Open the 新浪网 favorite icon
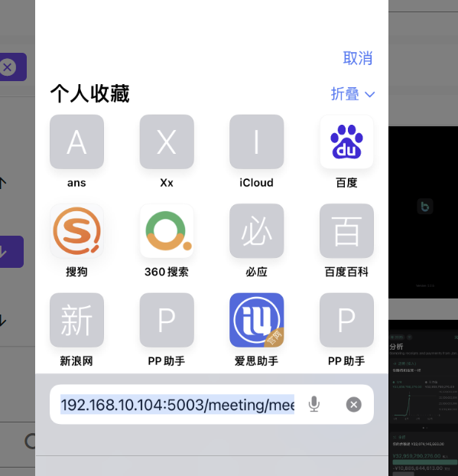 pos(76,320)
